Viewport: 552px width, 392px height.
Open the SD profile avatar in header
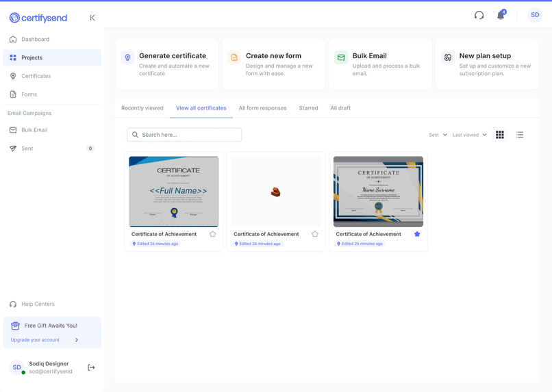535,15
